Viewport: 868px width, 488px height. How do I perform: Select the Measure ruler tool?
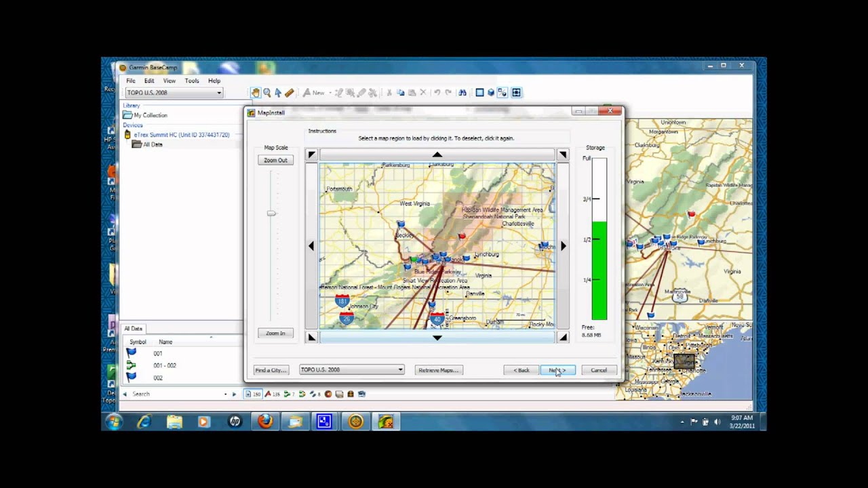click(290, 93)
